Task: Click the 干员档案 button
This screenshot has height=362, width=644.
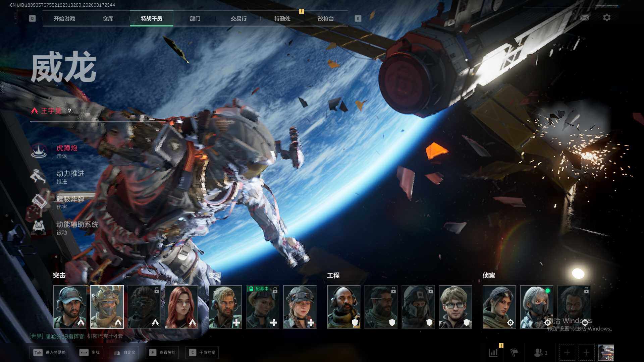Action: (x=203, y=353)
